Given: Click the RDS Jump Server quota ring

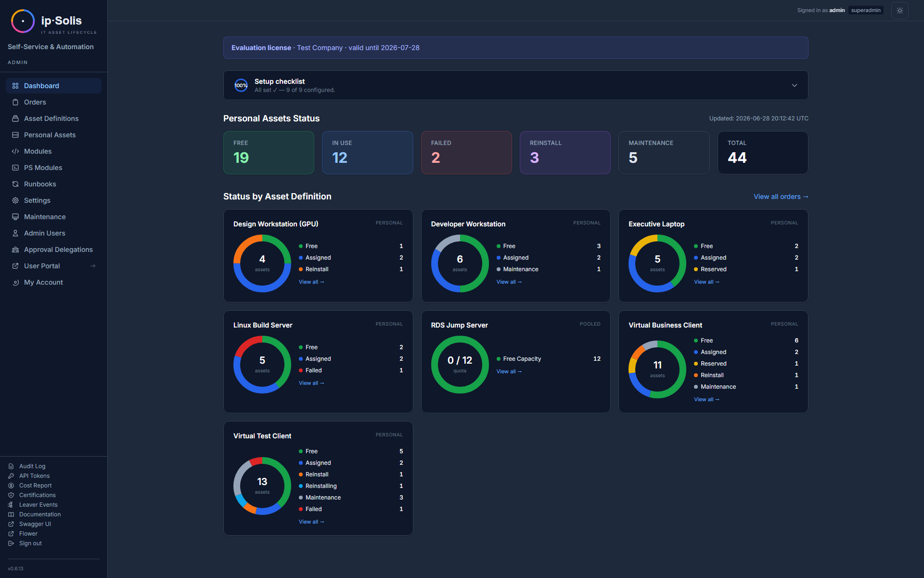Looking at the screenshot, I should click(x=460, y=365).
